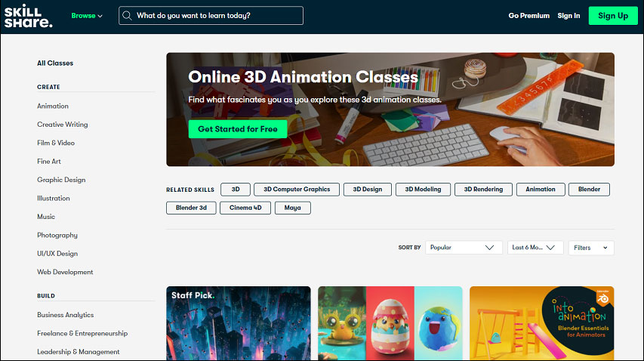644x361 pixels.
Task: Click Sign In
Action: [569, 16]
